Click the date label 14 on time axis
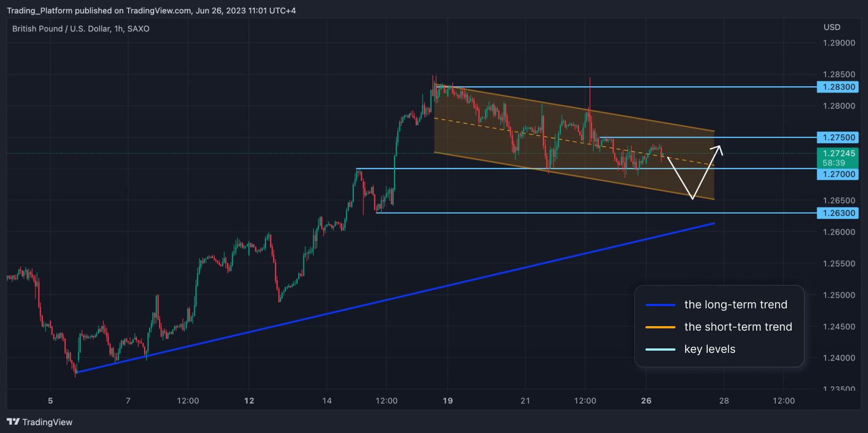Image resolution: width=868 pixels, height=433 pixels. (327, 401)
